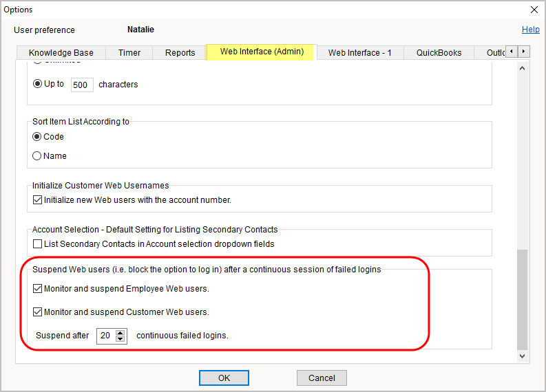Select the 'Up to' characters radio option
Screen dimensions: 546x392
pos(37,84)
